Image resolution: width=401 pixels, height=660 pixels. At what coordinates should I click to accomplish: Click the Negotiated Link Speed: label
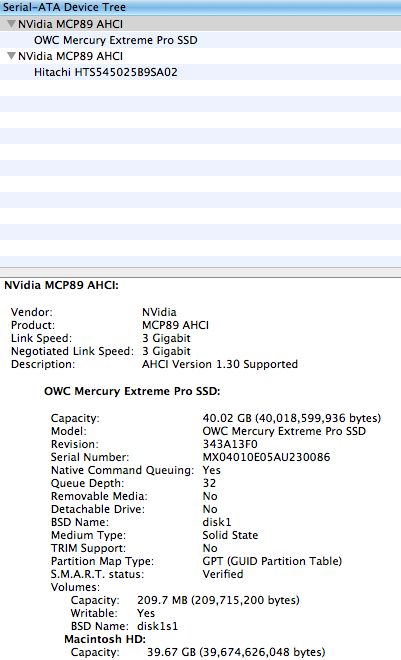(72, 351)
